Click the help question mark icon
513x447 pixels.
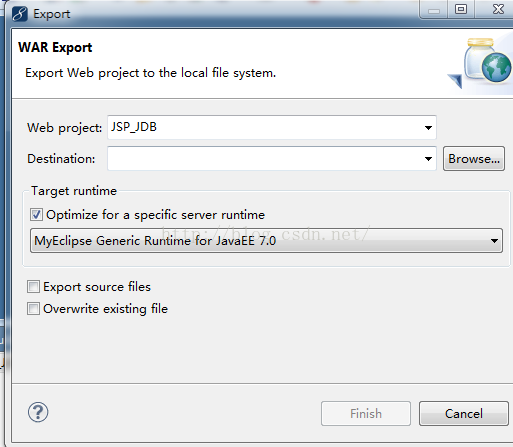38,412
